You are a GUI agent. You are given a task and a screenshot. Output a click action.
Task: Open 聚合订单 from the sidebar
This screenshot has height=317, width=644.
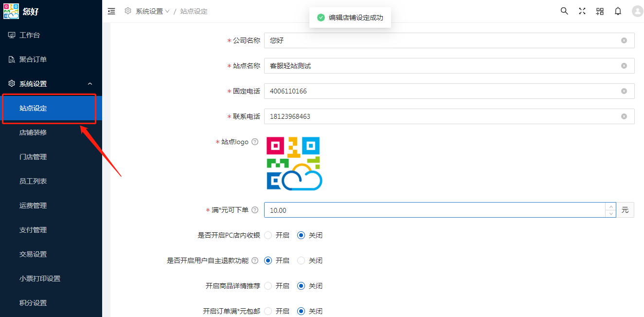tap(33, 59)
